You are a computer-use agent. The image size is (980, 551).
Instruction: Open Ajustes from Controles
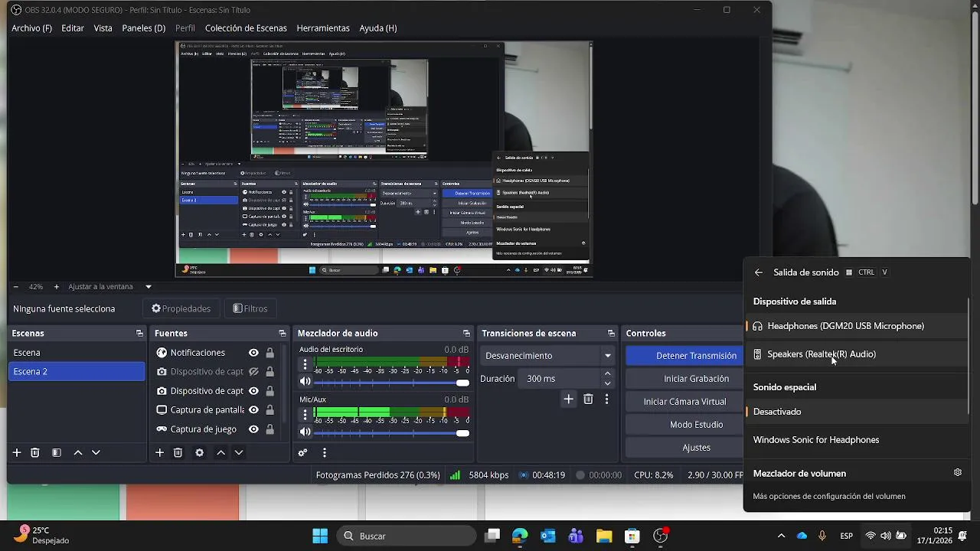tap(684, 447)
